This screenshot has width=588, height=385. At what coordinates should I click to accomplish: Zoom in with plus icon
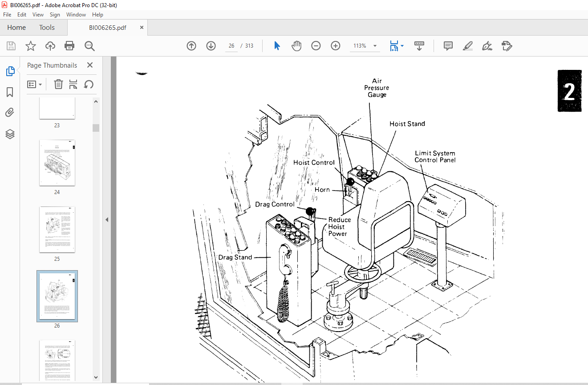tap(336, 46)
